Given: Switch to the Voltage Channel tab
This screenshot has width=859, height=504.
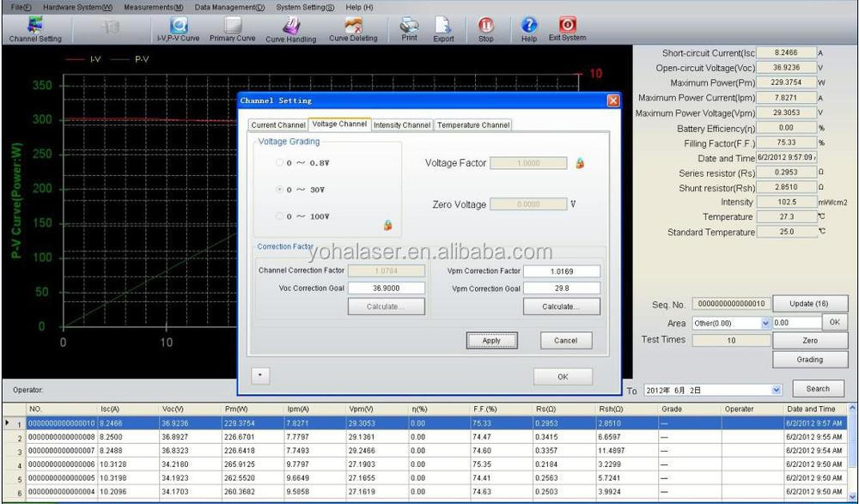Looking at the screenshot, I should 339,124.
